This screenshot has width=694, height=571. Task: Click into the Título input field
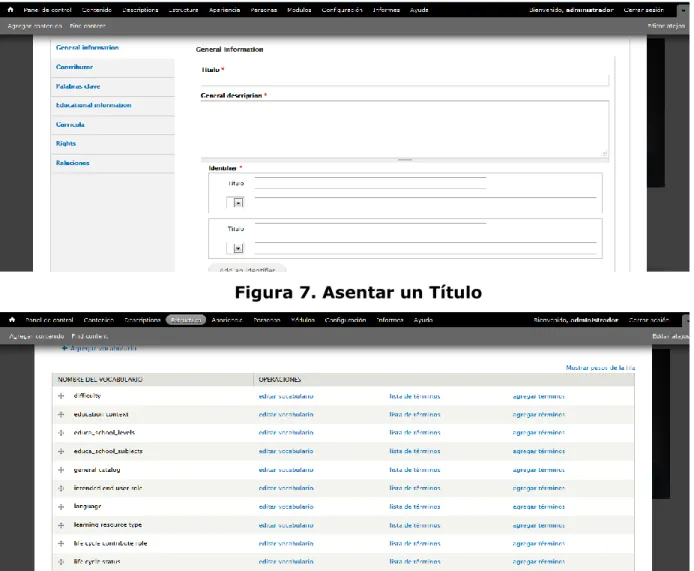[405, 80]
